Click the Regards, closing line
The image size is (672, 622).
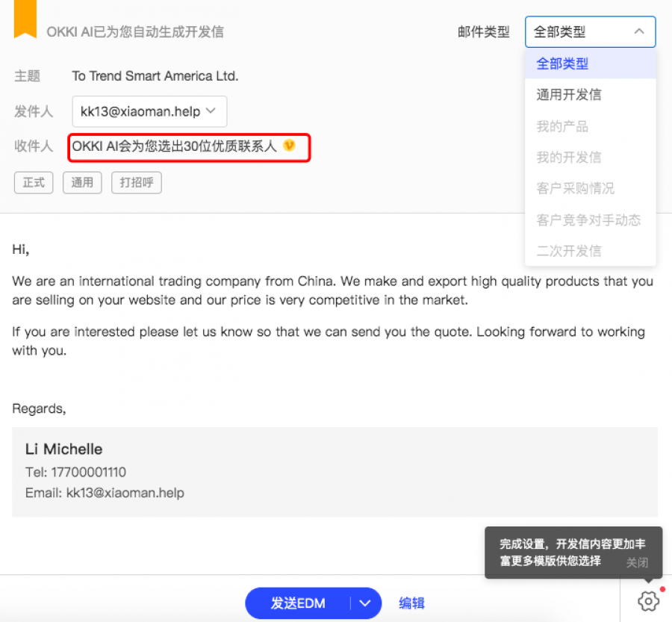tap(39, 408)
